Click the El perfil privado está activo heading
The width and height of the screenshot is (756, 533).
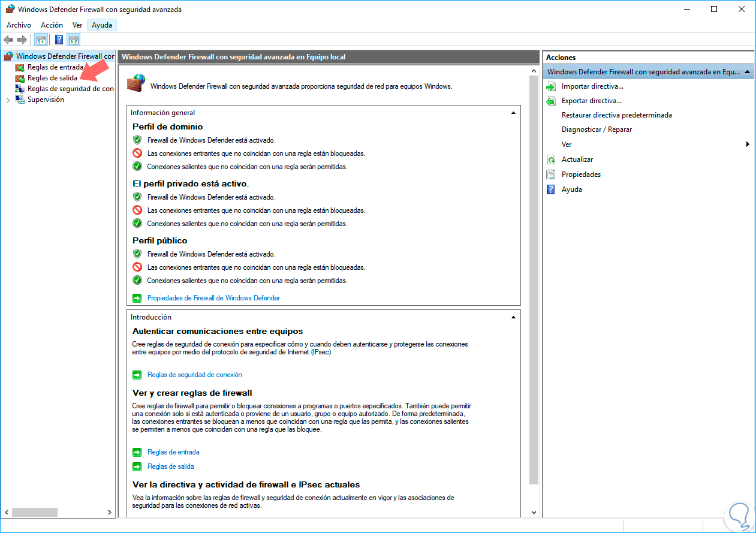click(190, 183)
